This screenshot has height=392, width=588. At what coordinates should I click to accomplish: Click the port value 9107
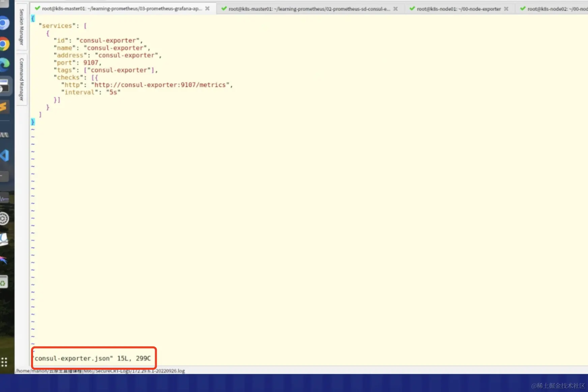pyautogui.click(x=91, y=63)
